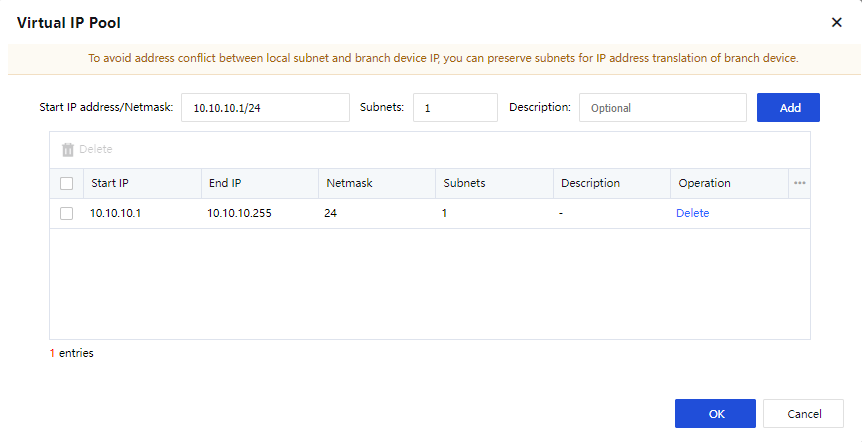Click the OK button
862x442 pixels.
tap(715, 413)
